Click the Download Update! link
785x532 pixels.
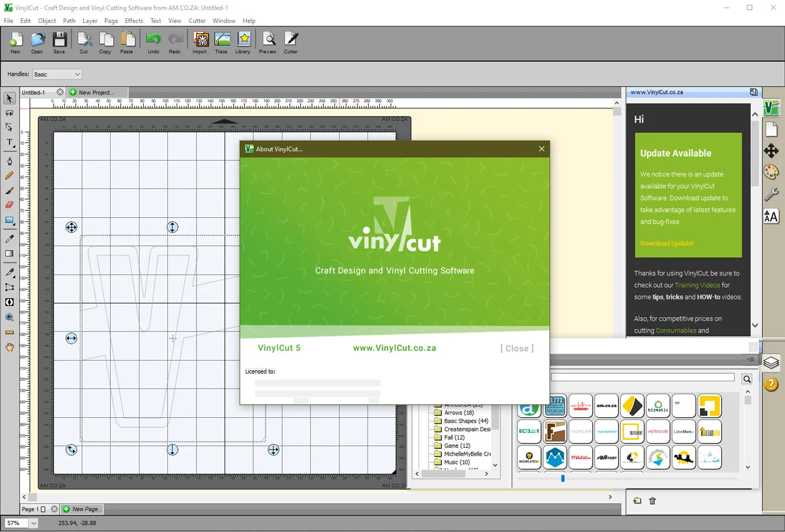click(667, 243)
